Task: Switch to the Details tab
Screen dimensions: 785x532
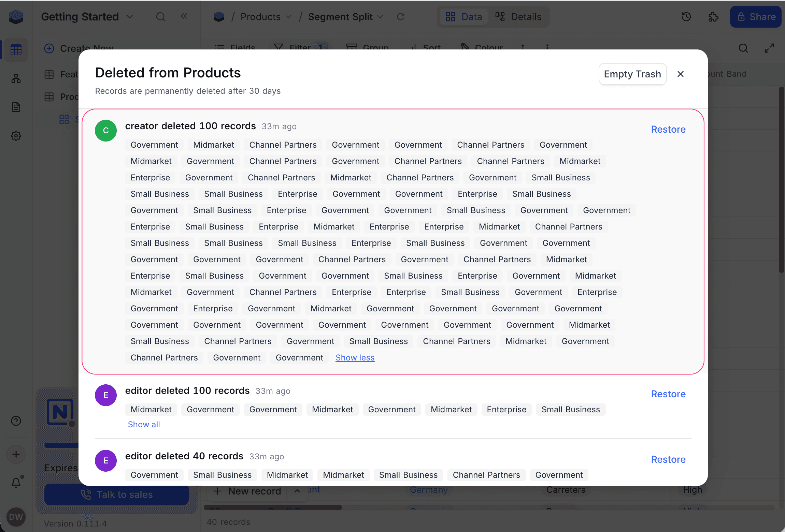Action: point(518,17)
